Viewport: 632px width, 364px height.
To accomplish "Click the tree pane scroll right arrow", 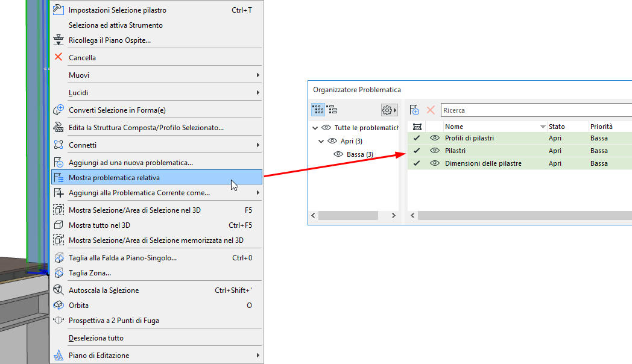I will pos(394,215).
